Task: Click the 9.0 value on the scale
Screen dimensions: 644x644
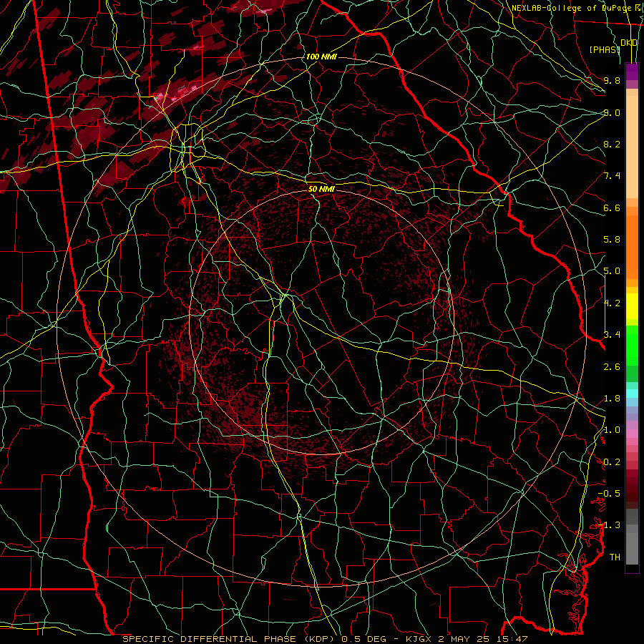Action: click(x=612, y=112)
